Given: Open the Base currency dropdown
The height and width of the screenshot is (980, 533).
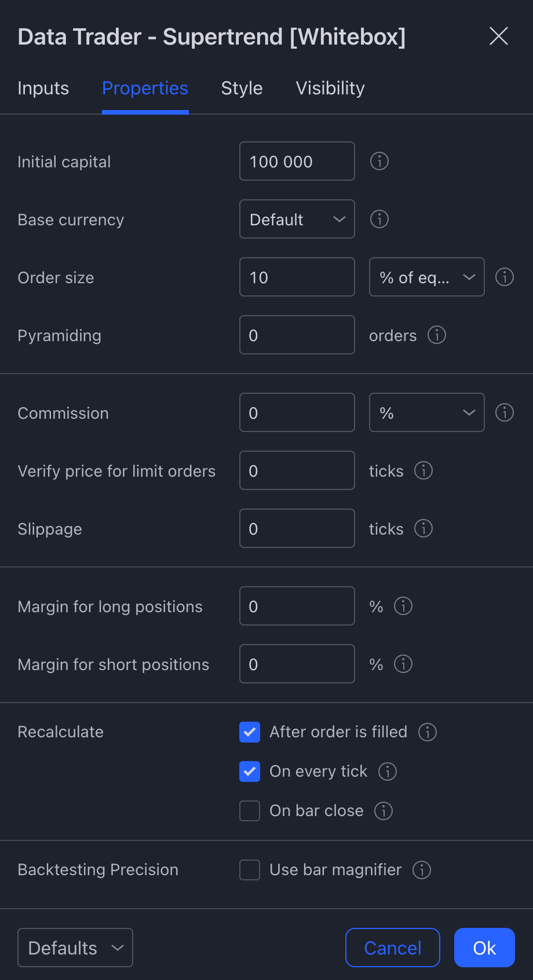Looking at the screenshot, I should click(297, 219).
